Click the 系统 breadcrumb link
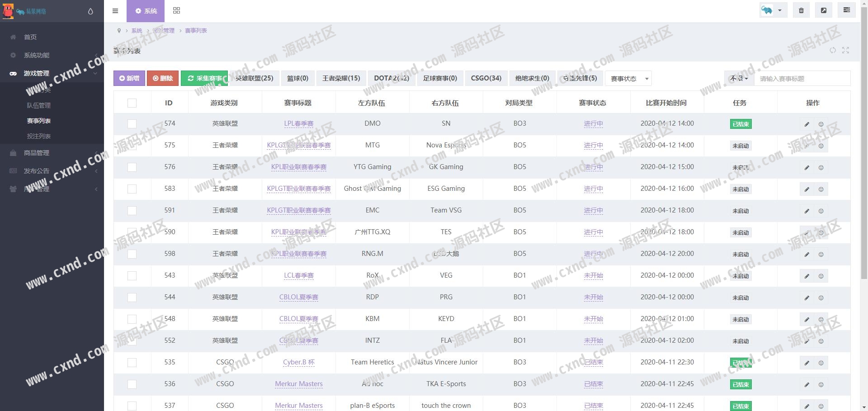 pyautogui.click(x=137, y=31)
